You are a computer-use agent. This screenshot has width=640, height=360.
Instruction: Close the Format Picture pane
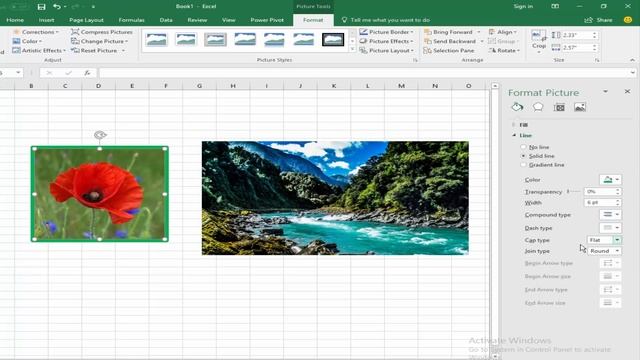(x=627, y=91)
